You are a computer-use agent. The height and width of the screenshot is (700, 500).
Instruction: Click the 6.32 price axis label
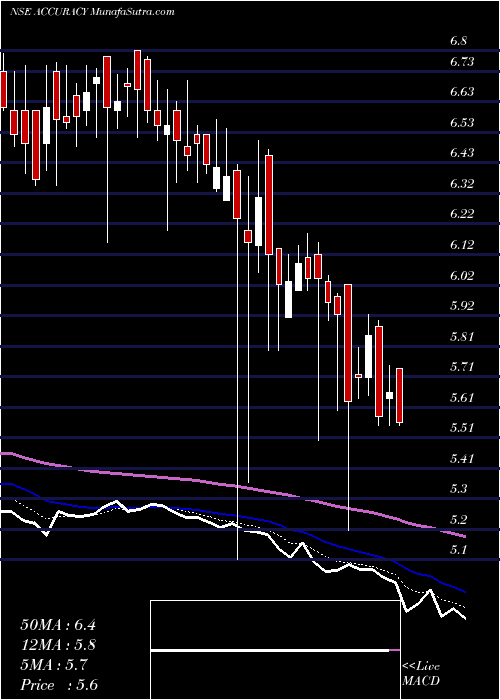(x=462, y=183)
